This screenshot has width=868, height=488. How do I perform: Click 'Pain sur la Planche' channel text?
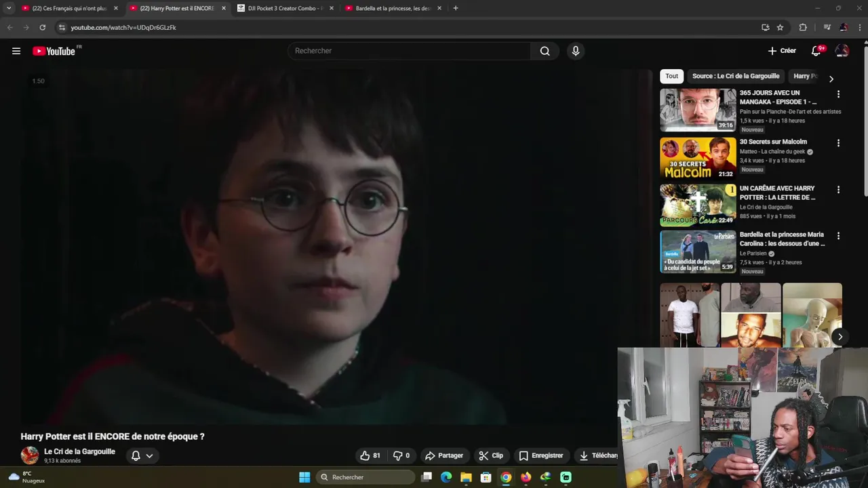point(790,112)
